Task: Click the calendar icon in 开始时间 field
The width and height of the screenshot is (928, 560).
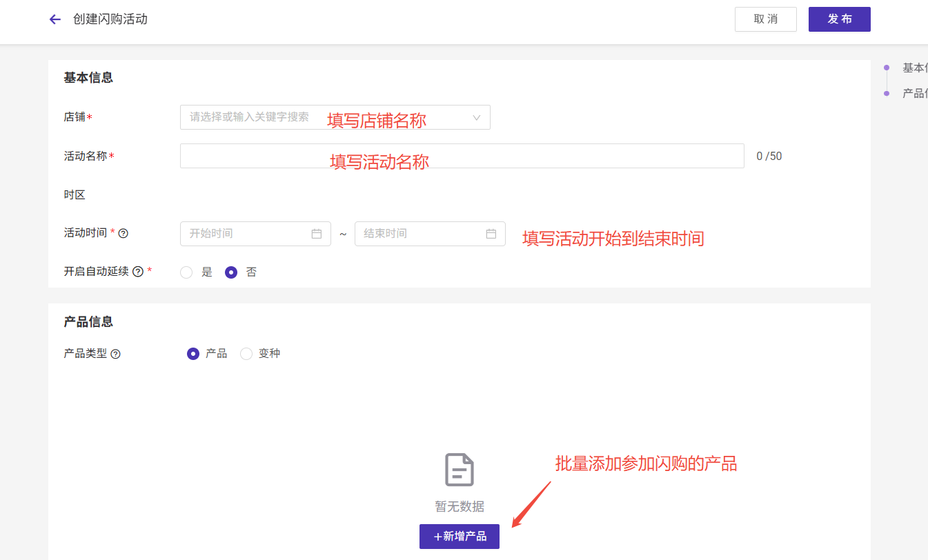Action: pyautogui.click(x=317, y=234)
